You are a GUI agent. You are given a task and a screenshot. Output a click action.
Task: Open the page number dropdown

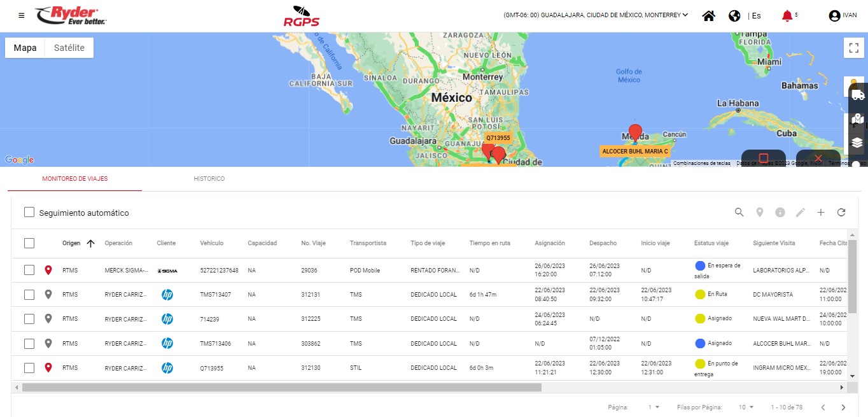click(x=654, y=407)
